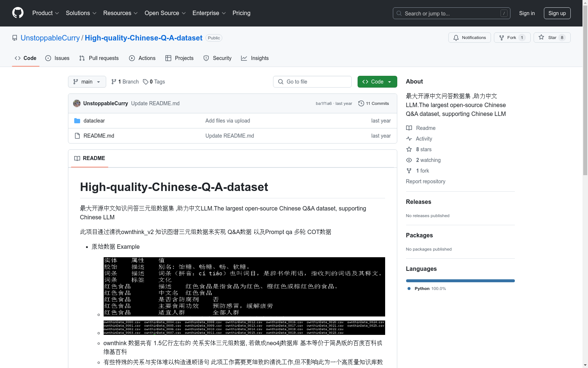
Task: Focus the Search or jump to field
Action: [x=452, y=13]
